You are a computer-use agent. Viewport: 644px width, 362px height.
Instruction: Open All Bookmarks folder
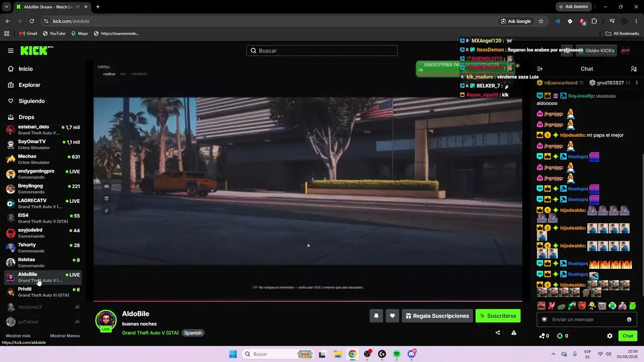coord(622,34)
